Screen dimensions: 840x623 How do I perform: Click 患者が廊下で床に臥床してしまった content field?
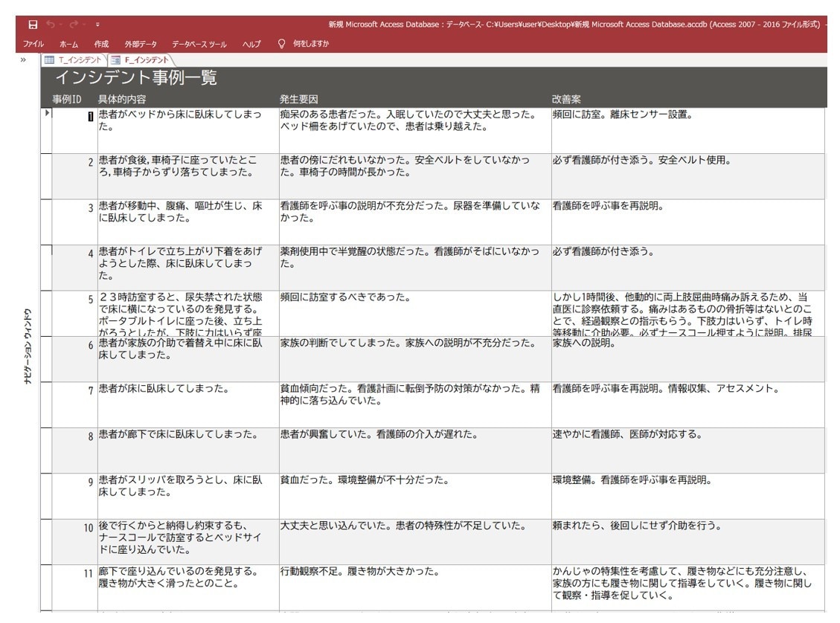(188, 451)
